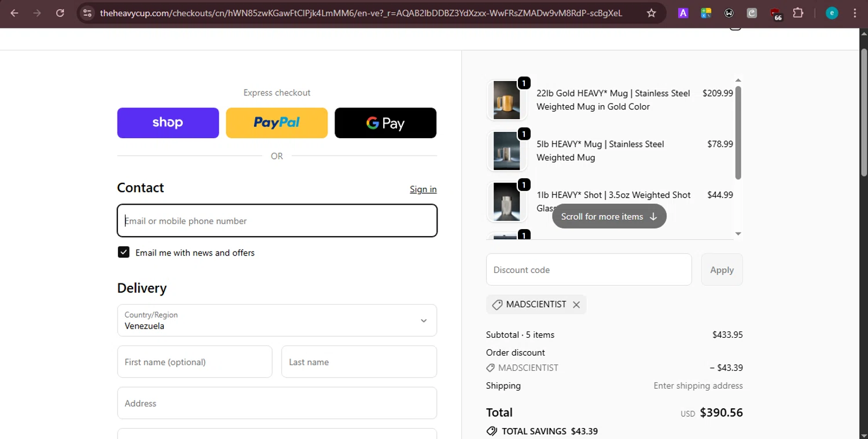
Task: Open the Chrome three-dot menu
Action: pos(855,13)
